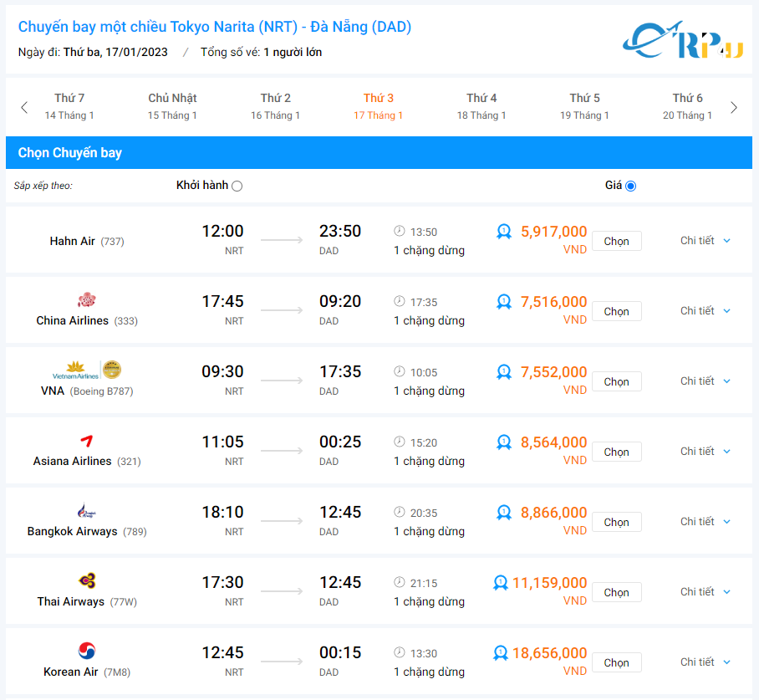Click the clock icon next to 21:15 duration
Image resolution: width=759 pixels, height=700 pixels.
click(400, 583)
